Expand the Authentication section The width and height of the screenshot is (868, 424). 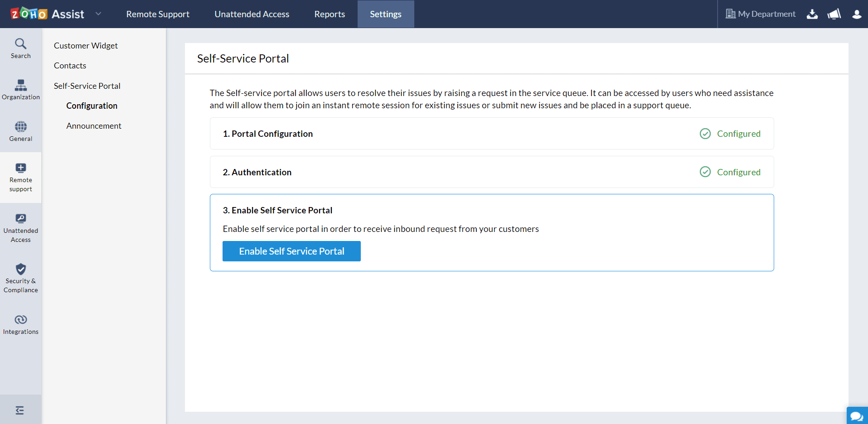point(257,172)
